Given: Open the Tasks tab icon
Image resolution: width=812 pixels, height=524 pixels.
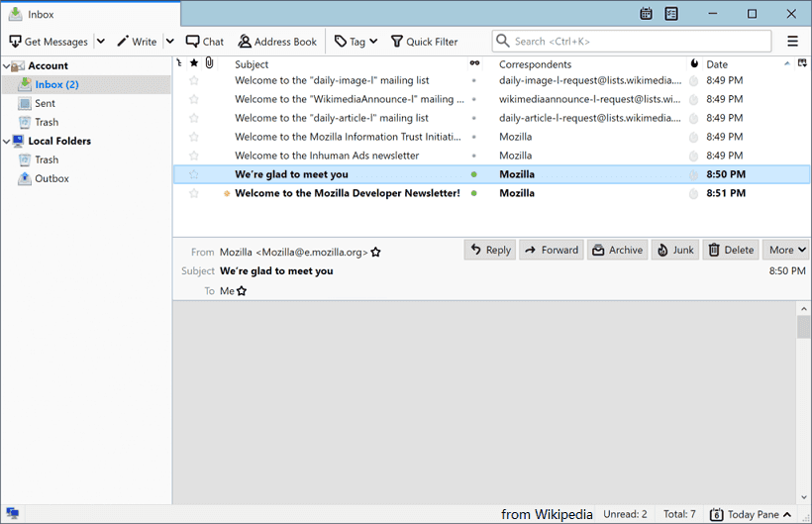Looking at the screenshot, I should (671, 14).
